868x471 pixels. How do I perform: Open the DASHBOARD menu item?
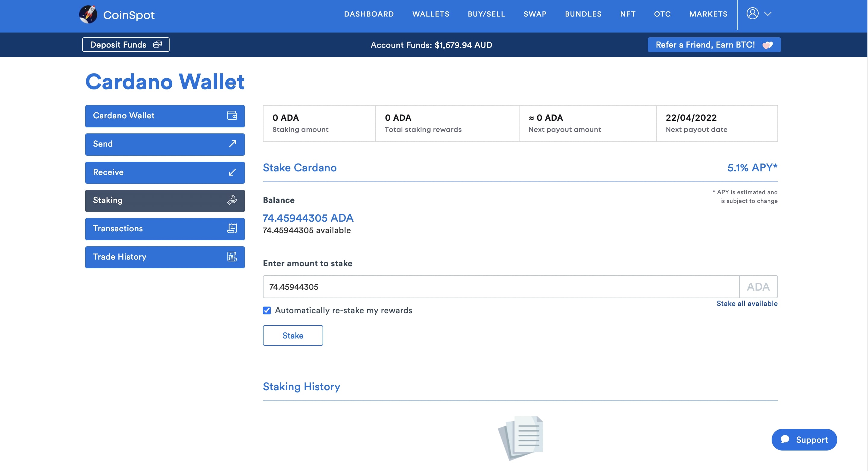(x=369, y=14)
